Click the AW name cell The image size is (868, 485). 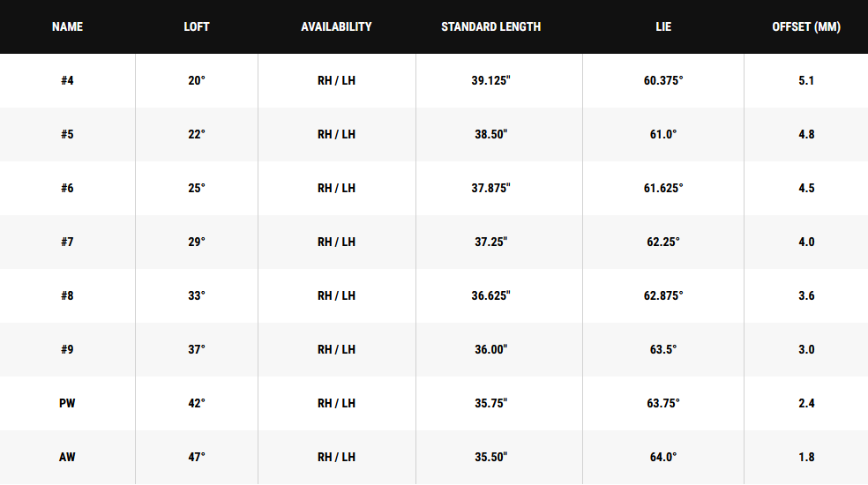[x=67, y=457]
